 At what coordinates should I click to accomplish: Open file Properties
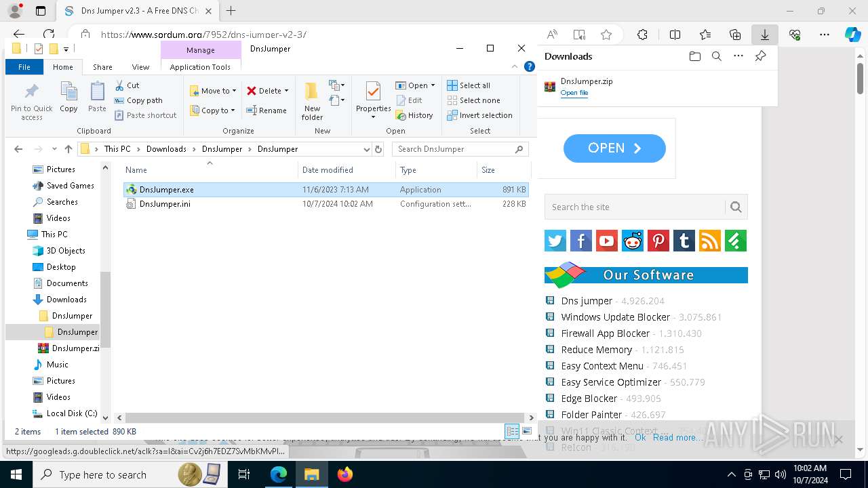373,100
